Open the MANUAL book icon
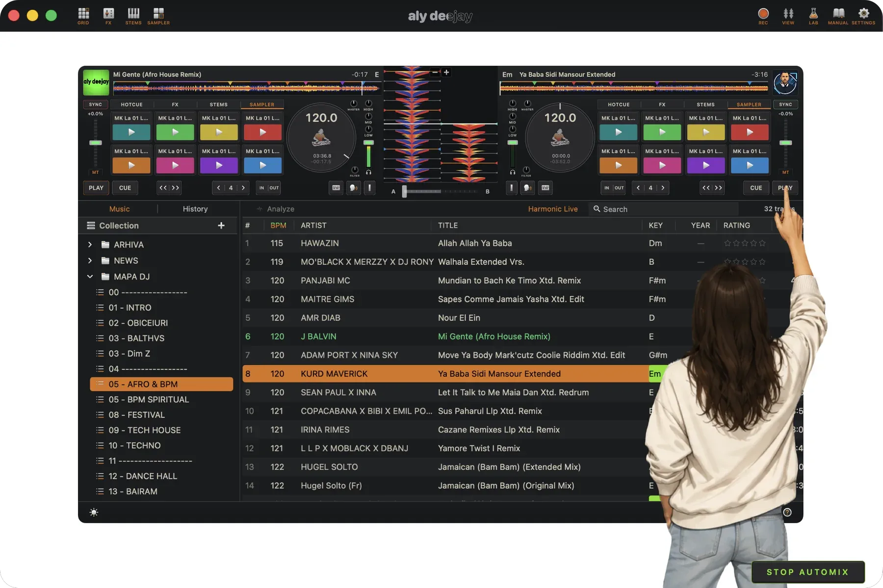The image size is (883, 588). click(838, 16)
